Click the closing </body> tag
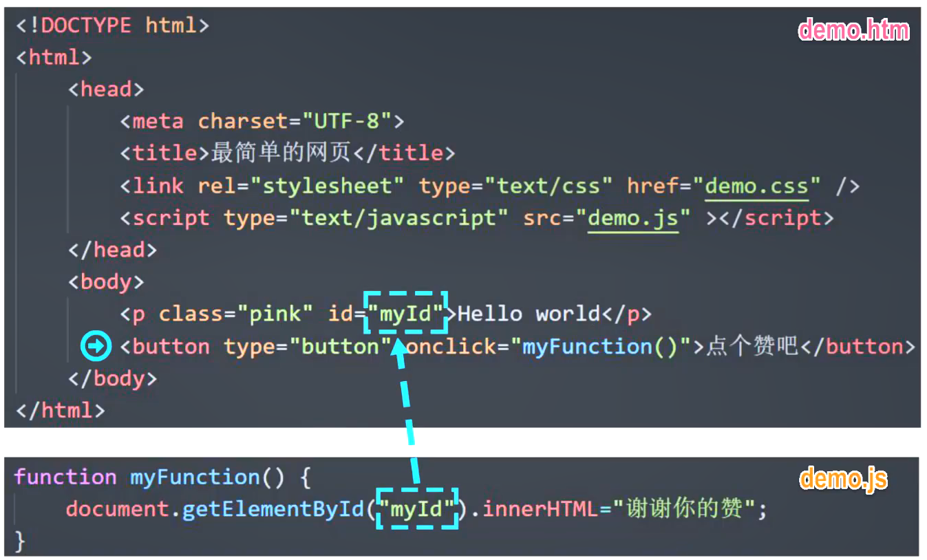Image resolution: width=927 pixels, height=560 pixels. [x=112, y=378]
